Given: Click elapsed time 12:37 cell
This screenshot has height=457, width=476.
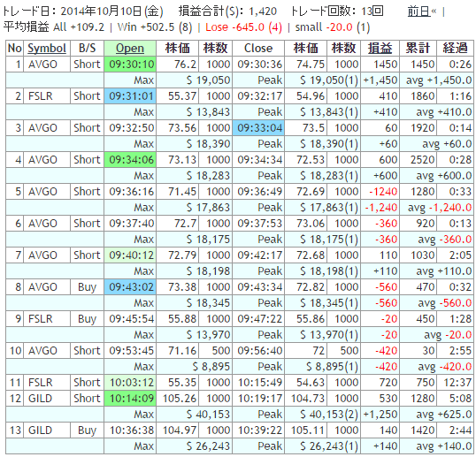Looking at the screenshot, I should [x=456, y=383].
